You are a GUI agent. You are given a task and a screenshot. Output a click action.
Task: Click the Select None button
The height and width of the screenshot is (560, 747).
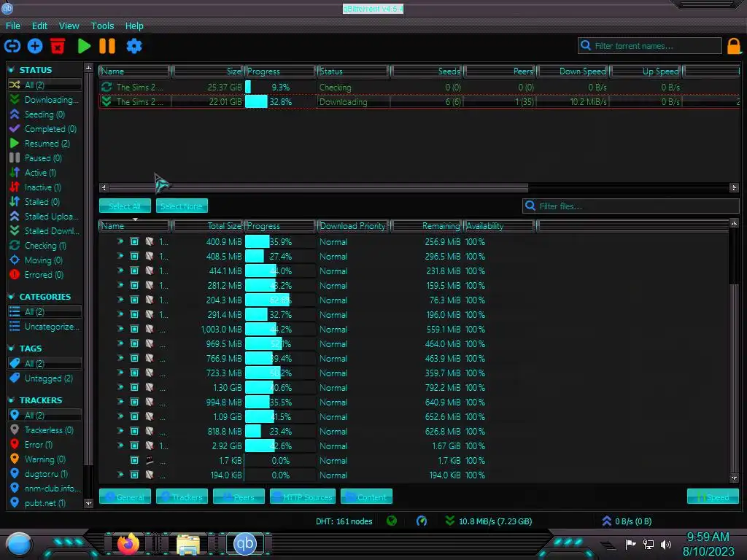182,206
